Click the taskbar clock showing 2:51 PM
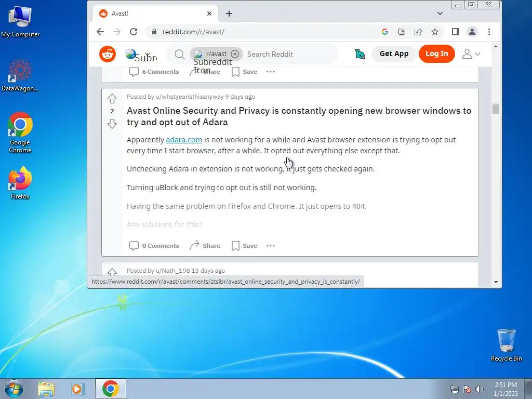This screenshot has width=532, height=399. [x=506, y=389]
